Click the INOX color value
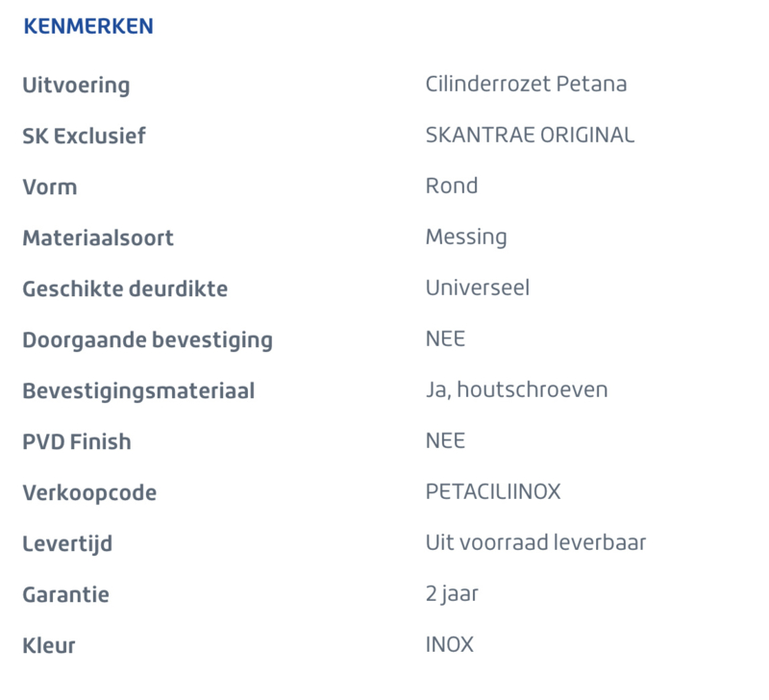The height and width of the screenshot is (700, 769). pyautogui.click(x=449, y=645)
